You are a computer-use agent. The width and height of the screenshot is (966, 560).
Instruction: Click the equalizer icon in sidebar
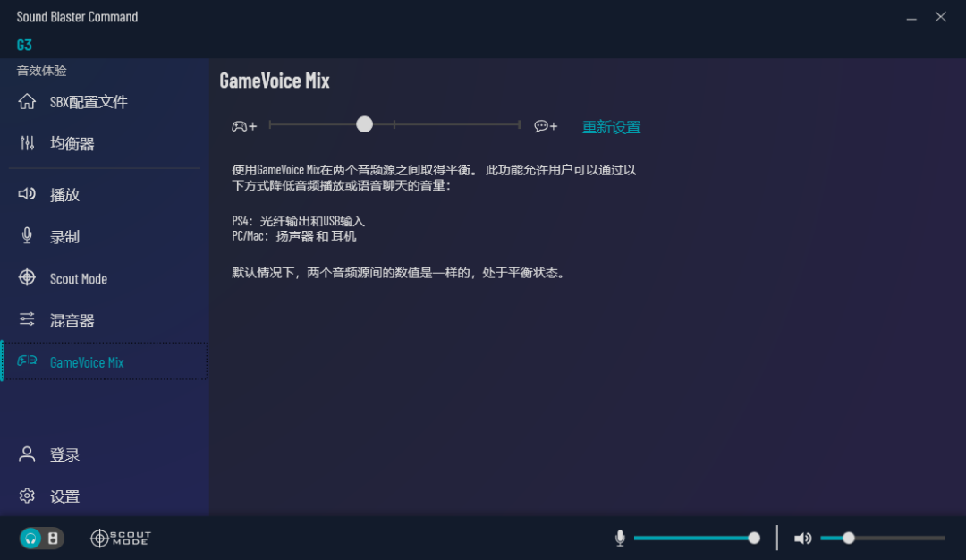(28, 143)
